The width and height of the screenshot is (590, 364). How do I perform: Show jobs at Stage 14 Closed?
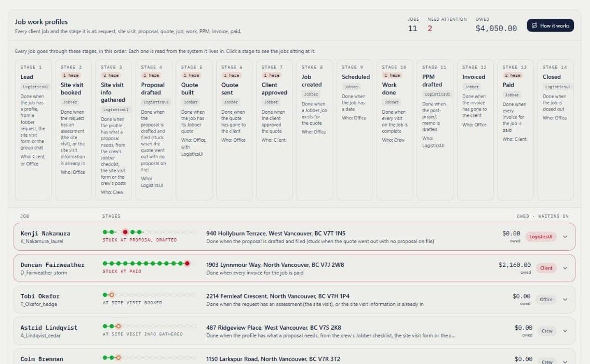(555, 130)
